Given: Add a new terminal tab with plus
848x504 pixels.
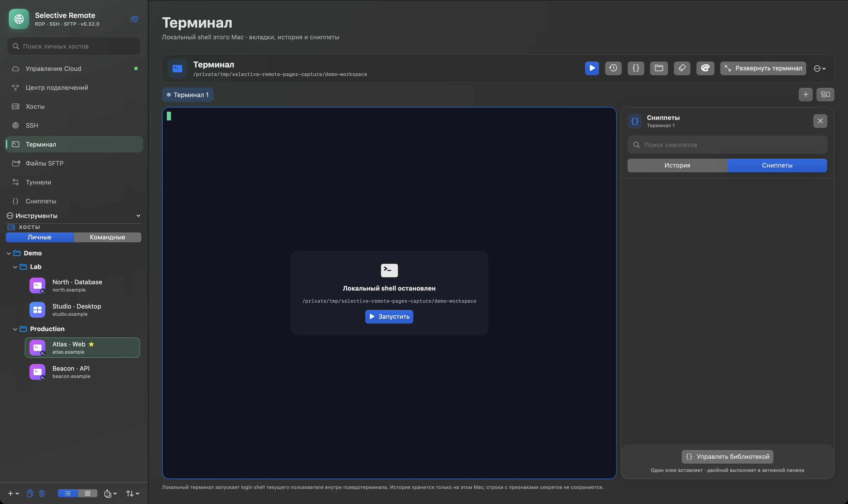Looking at the screenshot, I should [806, 94].
